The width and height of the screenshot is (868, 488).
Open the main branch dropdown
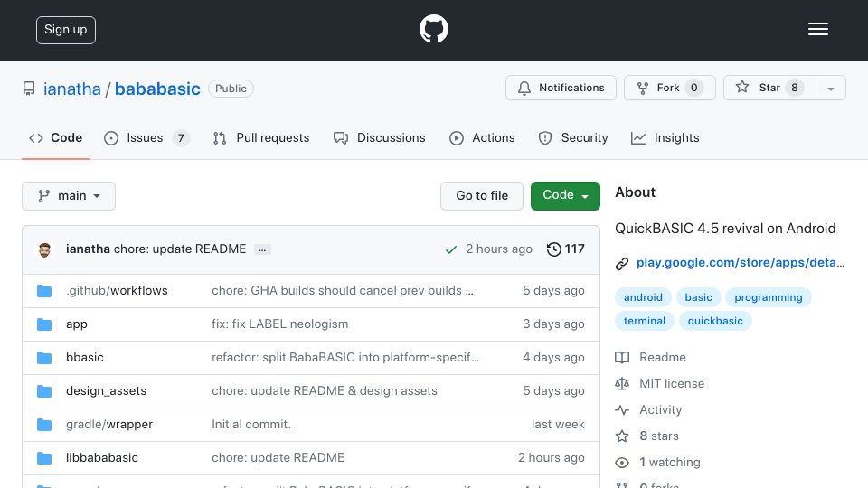pyautogui.click(x=69, y=196)
